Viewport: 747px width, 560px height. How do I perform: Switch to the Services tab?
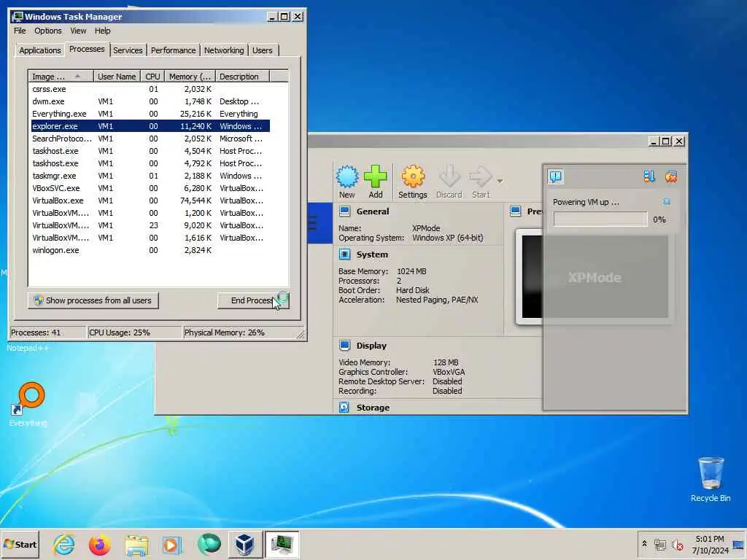tap(128, 50)
